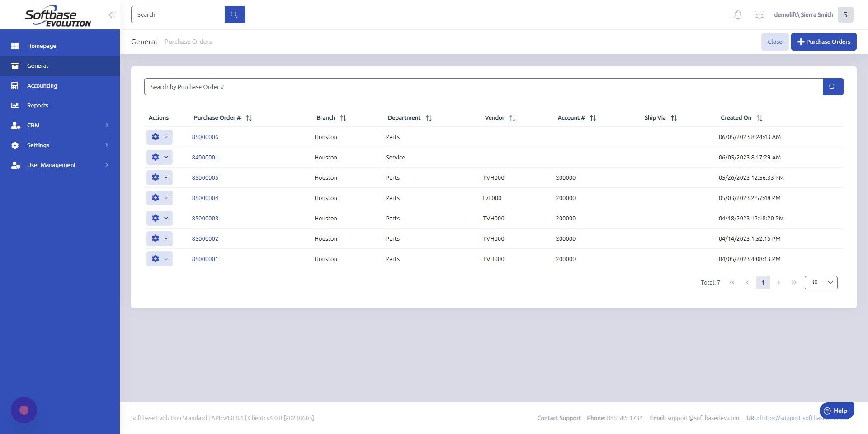Sort by Purchase Order # column
This screenshot has width=868, height=434.
click(249, 118)
